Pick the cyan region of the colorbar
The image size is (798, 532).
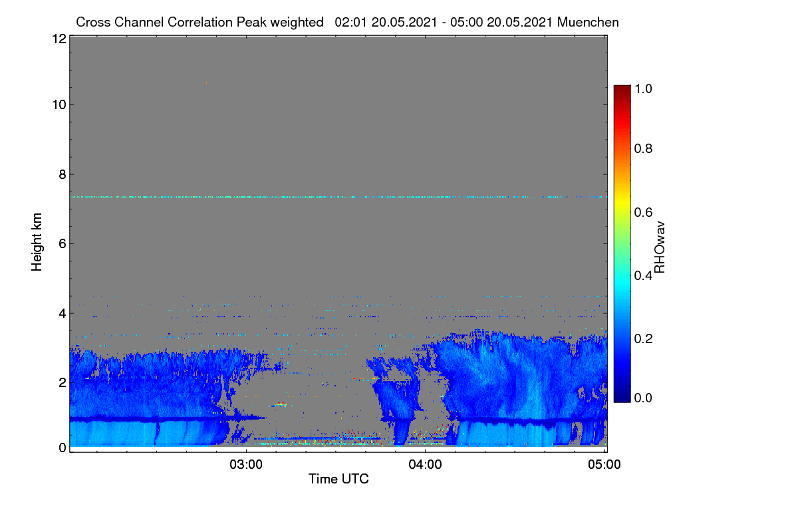[x=621, y=283]
